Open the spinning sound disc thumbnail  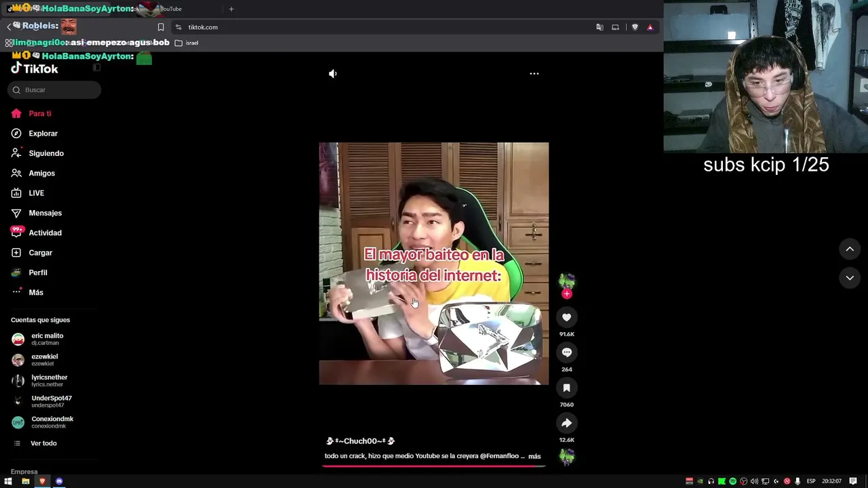click(x=567, y=457)
